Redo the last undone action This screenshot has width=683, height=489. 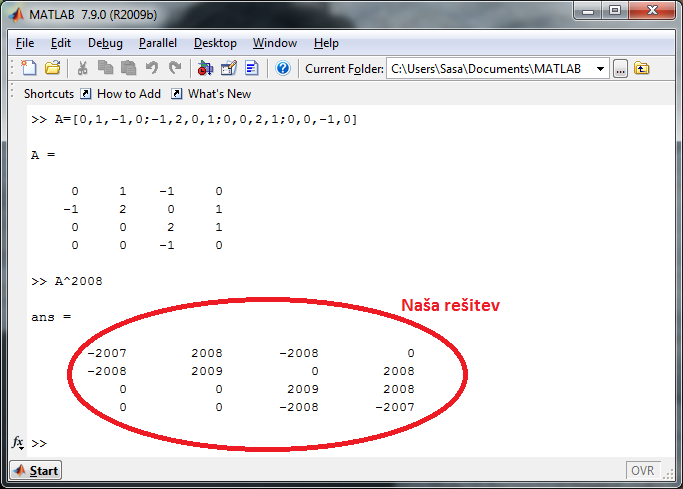tap(175, 68)
